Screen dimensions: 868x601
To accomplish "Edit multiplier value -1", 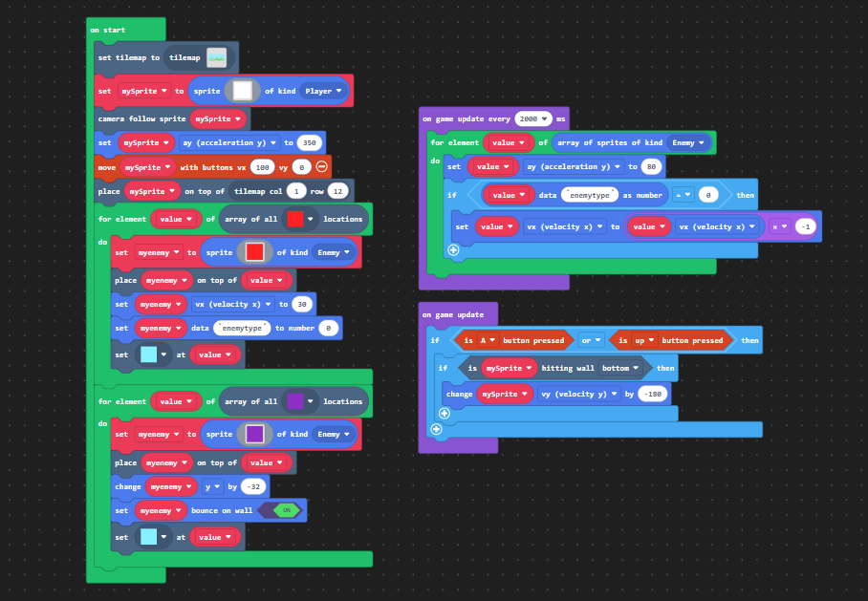I will coord(806,226).
